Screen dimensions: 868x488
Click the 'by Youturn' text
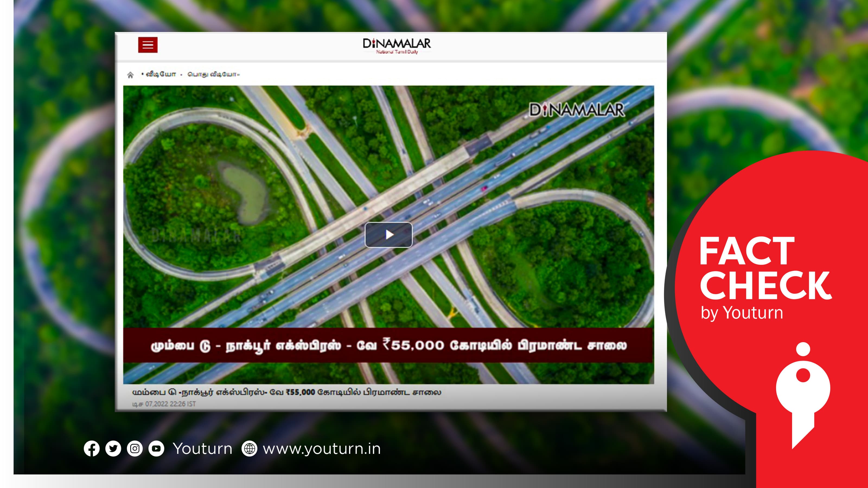[x=742, y=313]
